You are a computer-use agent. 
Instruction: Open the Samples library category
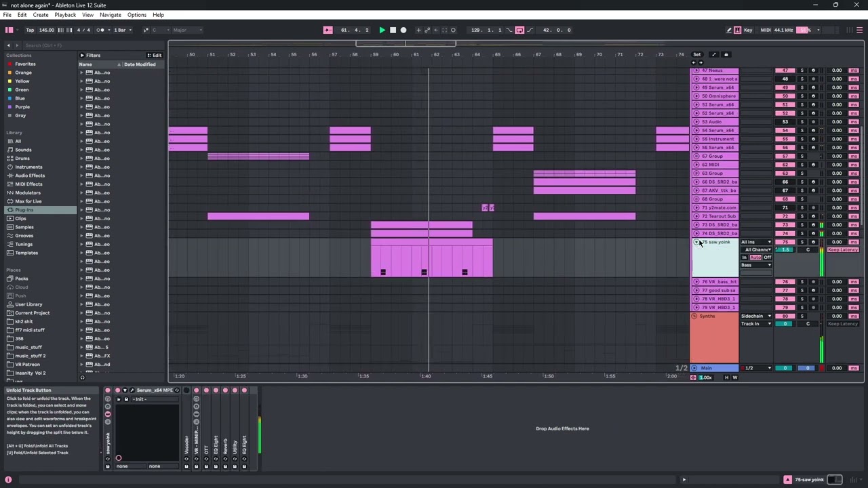(x=24, y=227)
